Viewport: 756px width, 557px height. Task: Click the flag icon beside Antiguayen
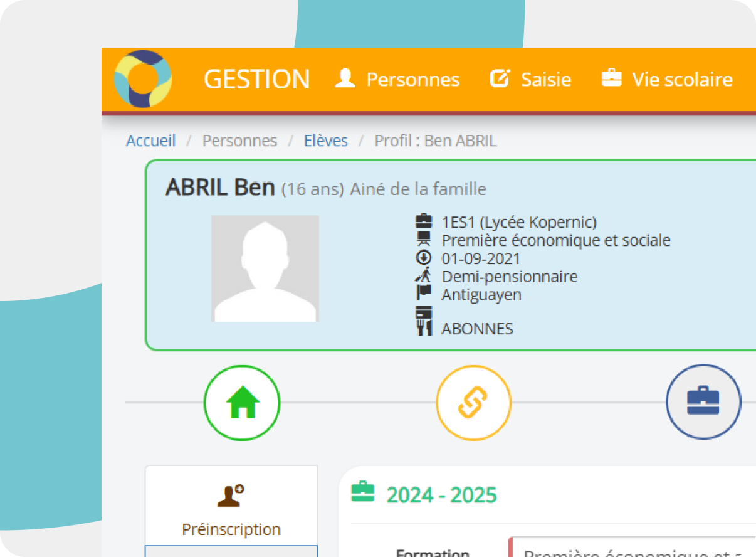click(x=424, y=294)
